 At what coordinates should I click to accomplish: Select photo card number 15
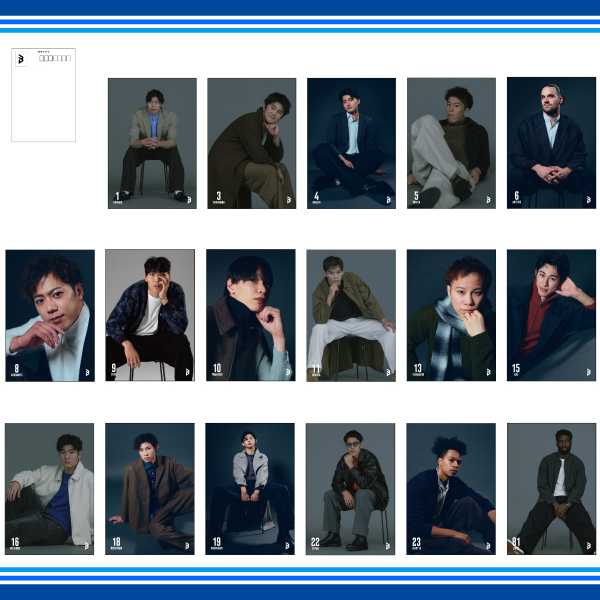click(x=551, y=315)
